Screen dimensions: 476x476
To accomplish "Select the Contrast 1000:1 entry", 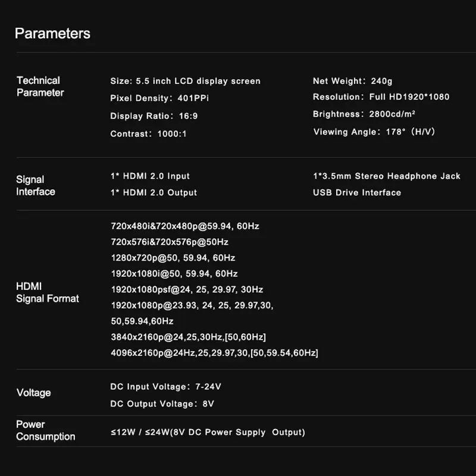I will [x=148, y=134].
